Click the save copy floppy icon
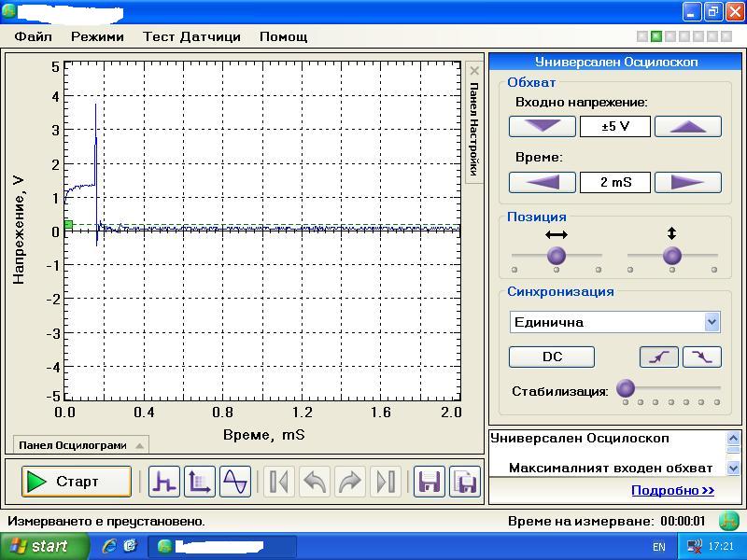 pos(465,482)
